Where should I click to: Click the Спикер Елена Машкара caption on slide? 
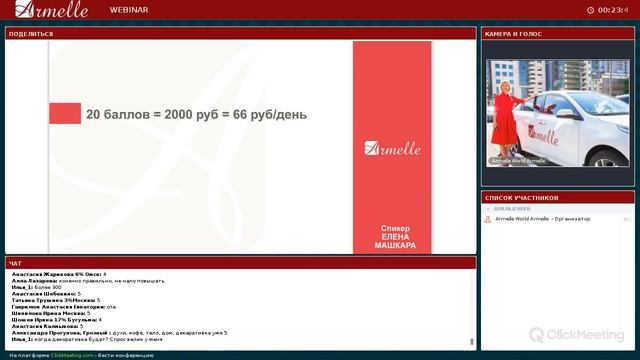(x=395, y=237)
